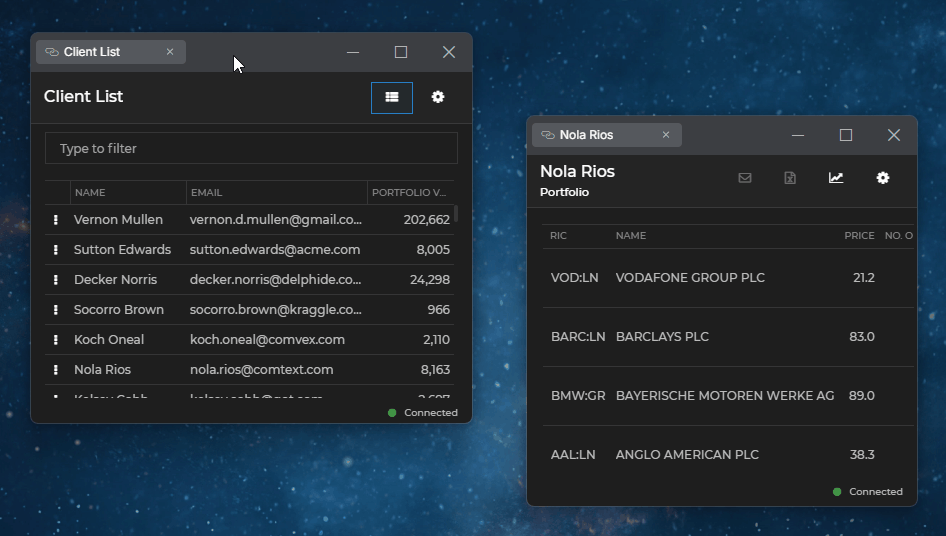
Task: Open the chart icon in Nola Rios portfolio
Action: (836, 178)
